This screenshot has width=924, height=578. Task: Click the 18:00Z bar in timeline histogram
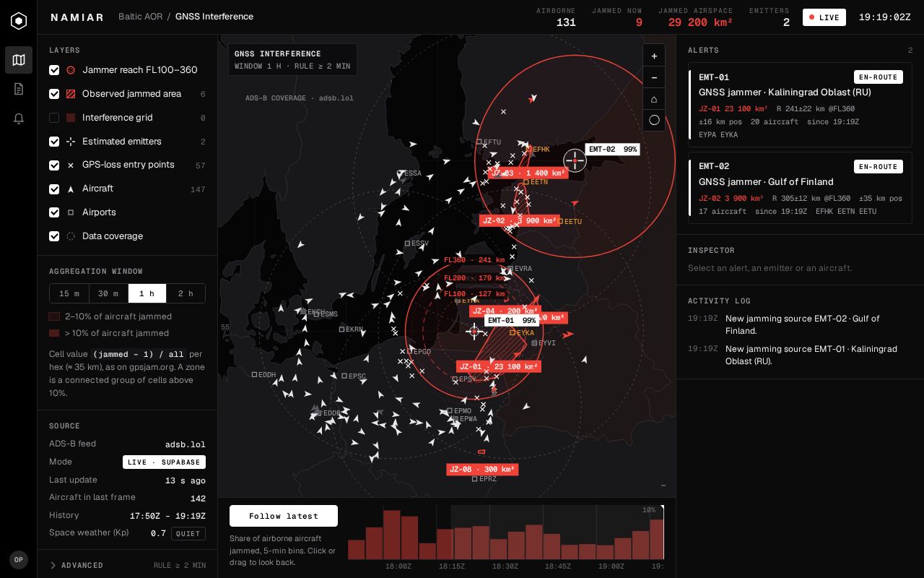[x=391, y=535]
